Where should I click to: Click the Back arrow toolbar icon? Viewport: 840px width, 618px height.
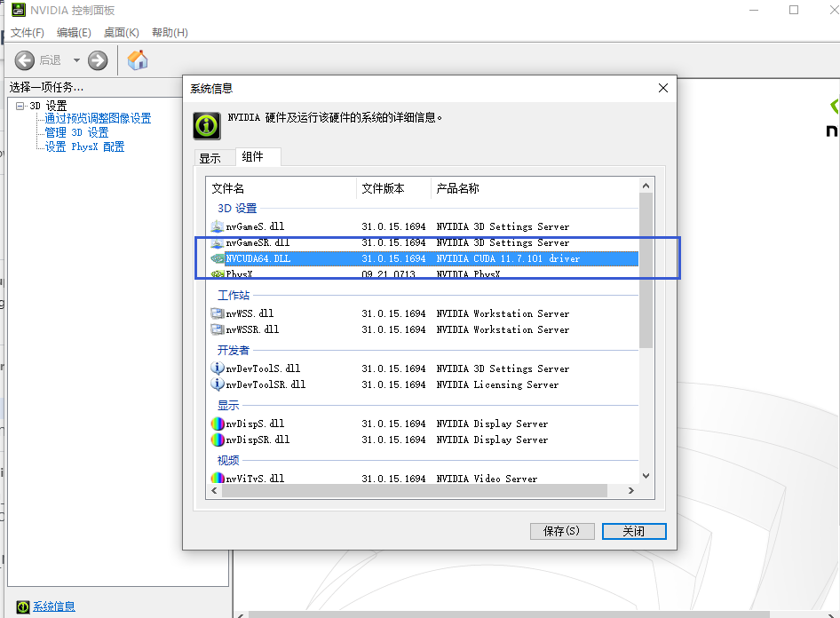24,60
